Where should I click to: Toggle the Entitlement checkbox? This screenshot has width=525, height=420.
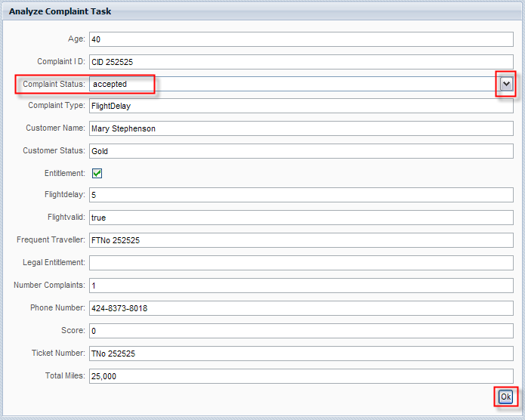point(97,173)
